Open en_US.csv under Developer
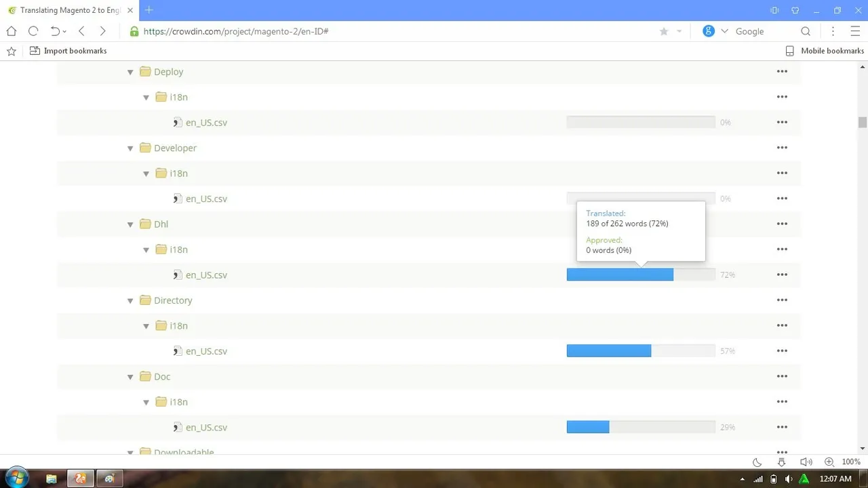868x488 pixels. (x=206, y=199)
